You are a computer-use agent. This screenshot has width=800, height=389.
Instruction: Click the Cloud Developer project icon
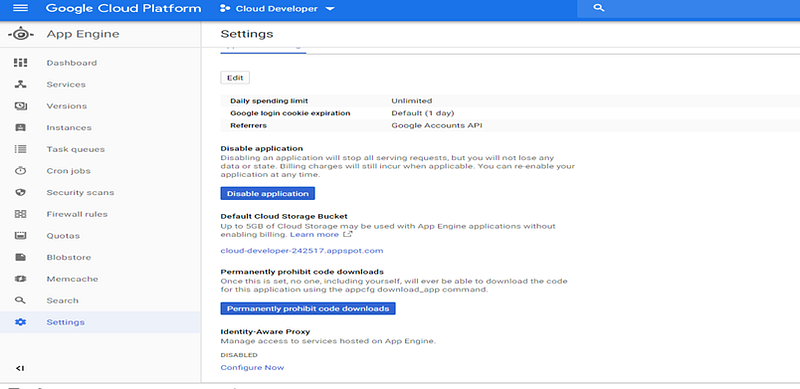(224, 9)
